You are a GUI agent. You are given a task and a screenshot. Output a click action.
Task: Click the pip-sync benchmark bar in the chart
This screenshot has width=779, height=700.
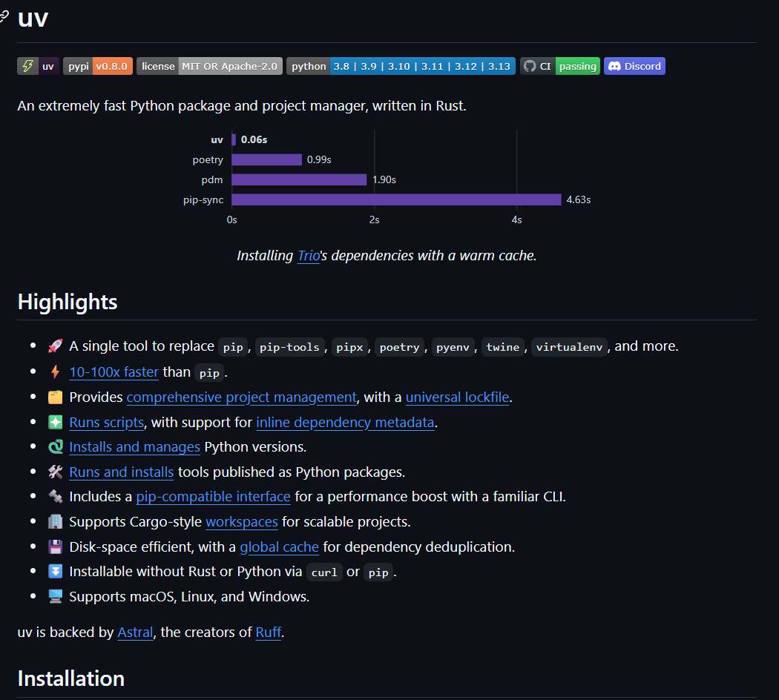point(396,199)
